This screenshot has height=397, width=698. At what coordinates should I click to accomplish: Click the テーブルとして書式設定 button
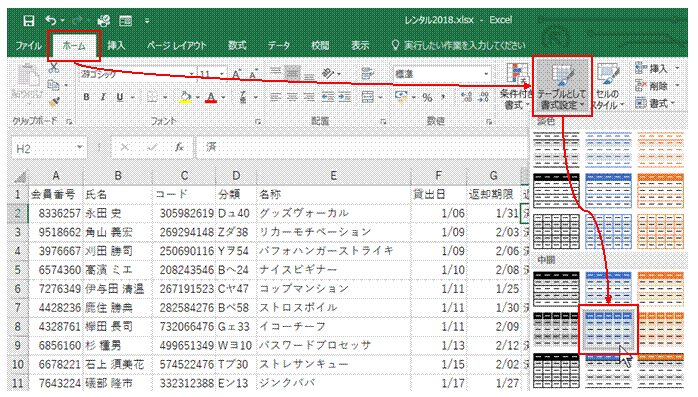(x=562, y=86)
